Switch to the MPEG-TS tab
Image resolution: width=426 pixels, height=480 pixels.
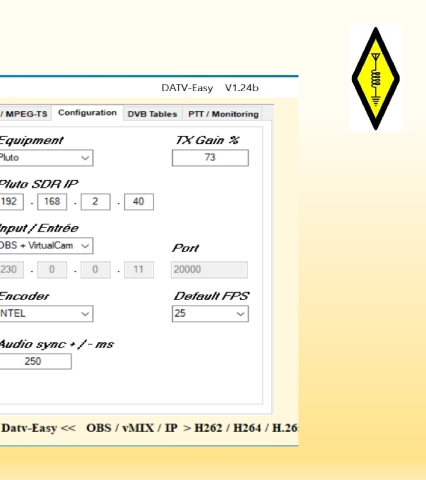(x=25, y=114)
